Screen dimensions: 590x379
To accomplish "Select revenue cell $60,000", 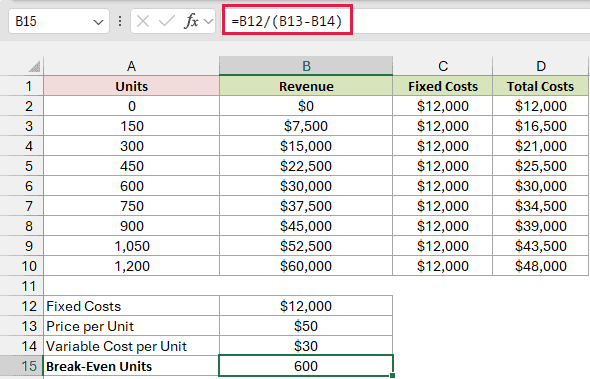I will pos(306,266).
